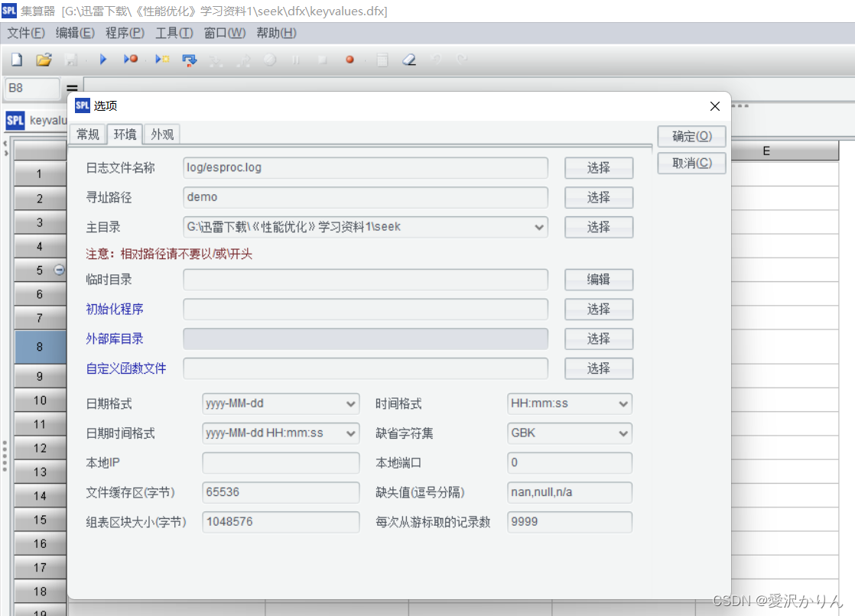
Task: Click the eraser clear icon
Action: click(x=409, y=60)
